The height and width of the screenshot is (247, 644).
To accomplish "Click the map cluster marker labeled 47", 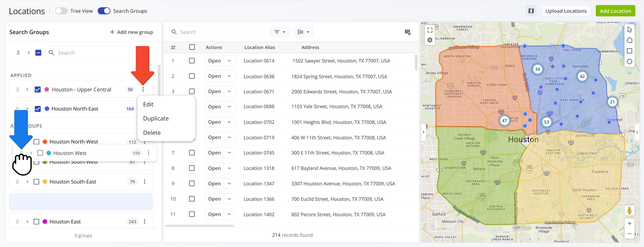I will pos(504,121).
